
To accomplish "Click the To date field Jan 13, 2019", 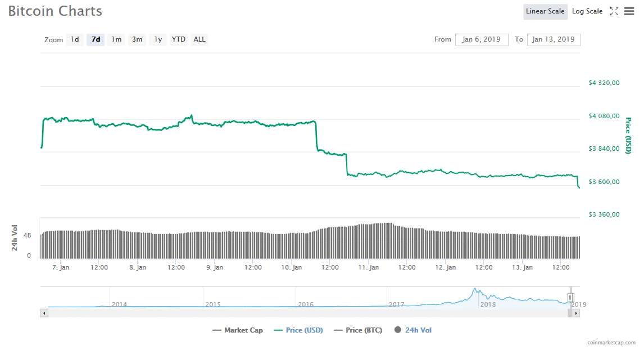I will coord(553,39).
